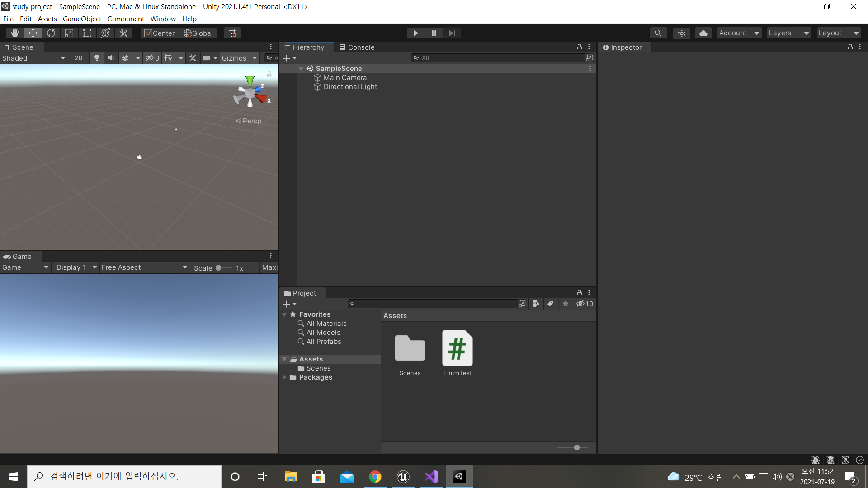Open the Shaded draw mode dropdown

[34, 58]
